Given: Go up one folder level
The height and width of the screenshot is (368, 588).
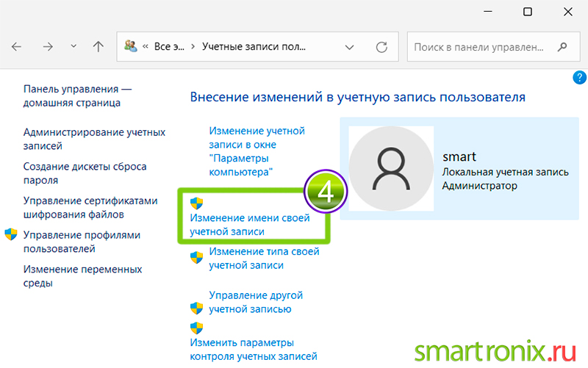Looking at the screenshot, I should click(98, 47).
